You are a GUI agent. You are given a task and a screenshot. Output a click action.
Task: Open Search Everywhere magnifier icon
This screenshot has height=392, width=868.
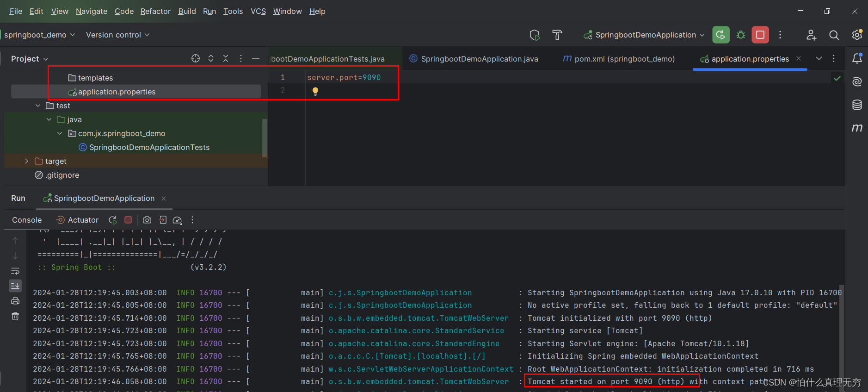coord(834,35)
